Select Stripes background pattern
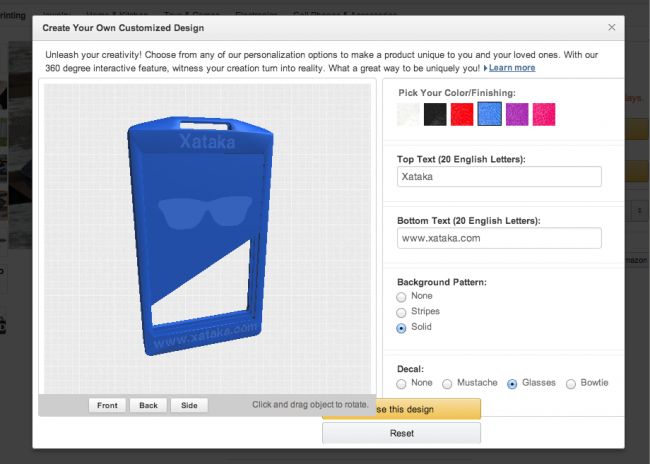The image size is (650, 464). [x=401, y=312]
